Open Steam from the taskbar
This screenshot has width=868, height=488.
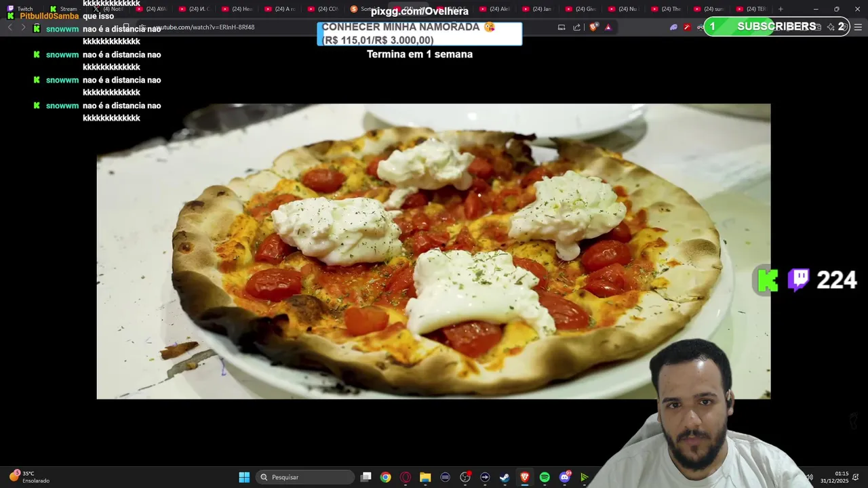coord(505,477)
